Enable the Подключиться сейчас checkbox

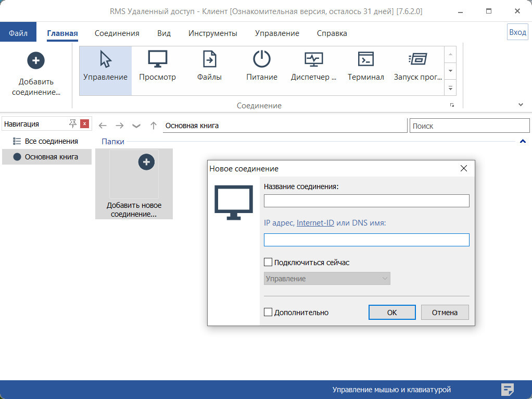(x=268, y=262)
